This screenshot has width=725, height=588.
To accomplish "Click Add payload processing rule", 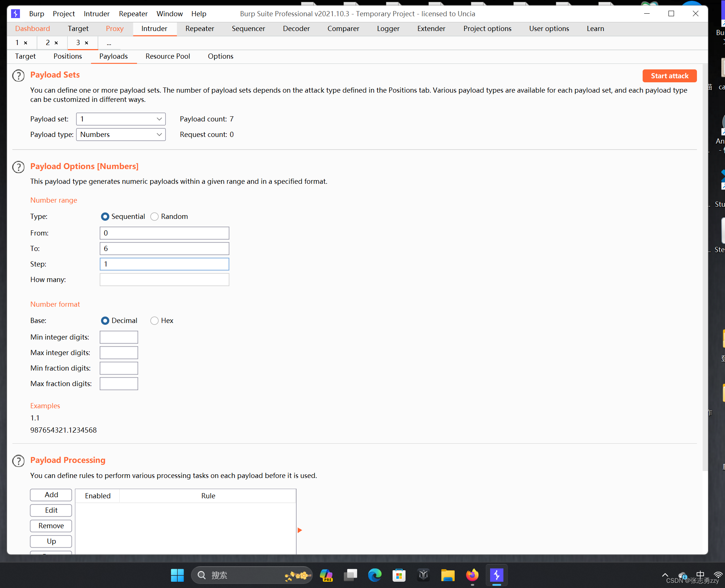I will coord(51,495).
